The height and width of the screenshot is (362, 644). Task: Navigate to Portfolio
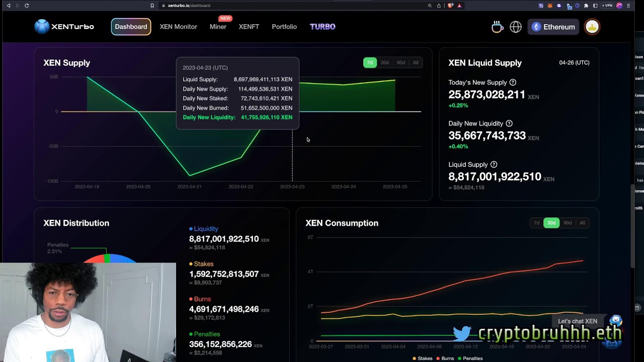[x=284, y=27]
